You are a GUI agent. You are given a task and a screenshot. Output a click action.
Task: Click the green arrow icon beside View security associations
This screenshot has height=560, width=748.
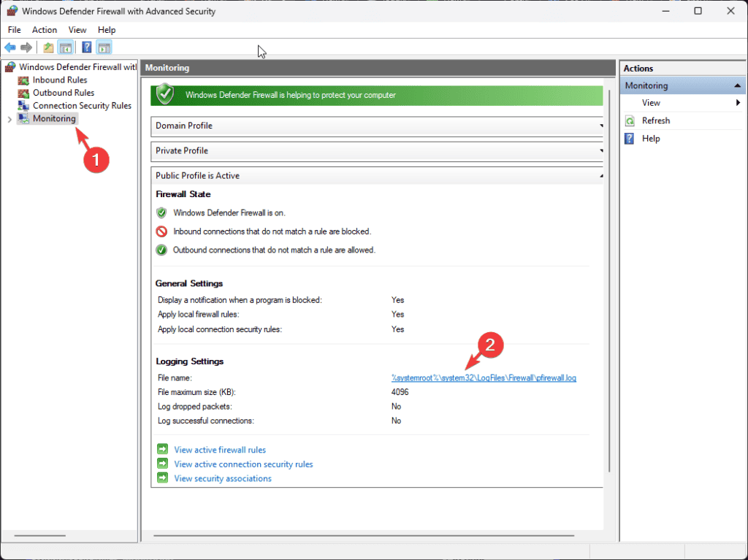point(162,478)
